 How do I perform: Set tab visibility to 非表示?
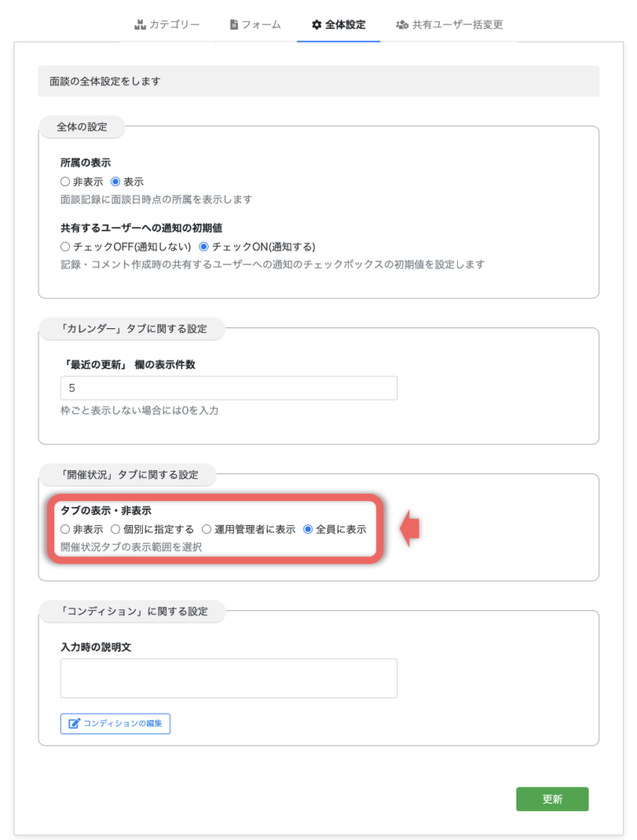click(66, 529)
